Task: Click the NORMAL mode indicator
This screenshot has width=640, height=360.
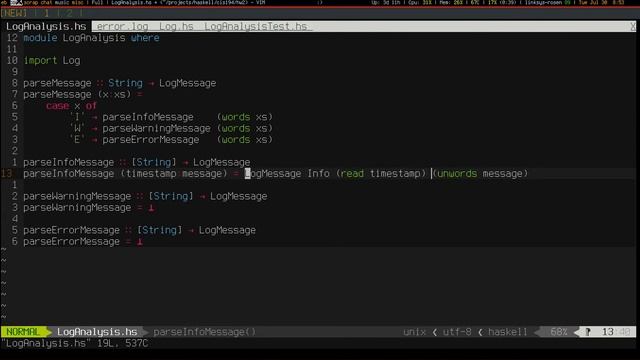Action: 23,332
